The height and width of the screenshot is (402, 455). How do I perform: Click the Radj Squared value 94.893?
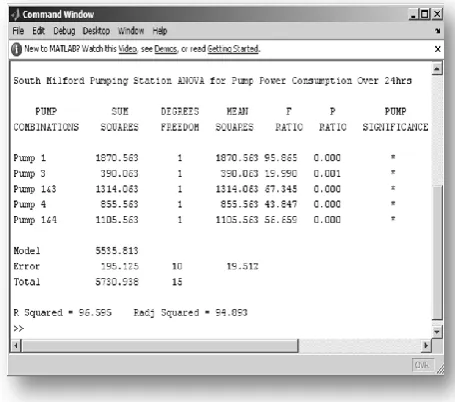point(231,313)
